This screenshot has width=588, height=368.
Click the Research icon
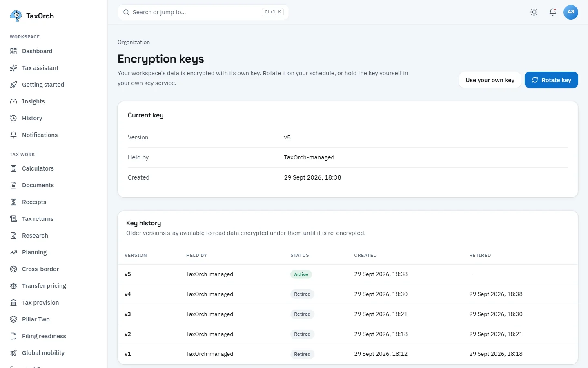13,236
